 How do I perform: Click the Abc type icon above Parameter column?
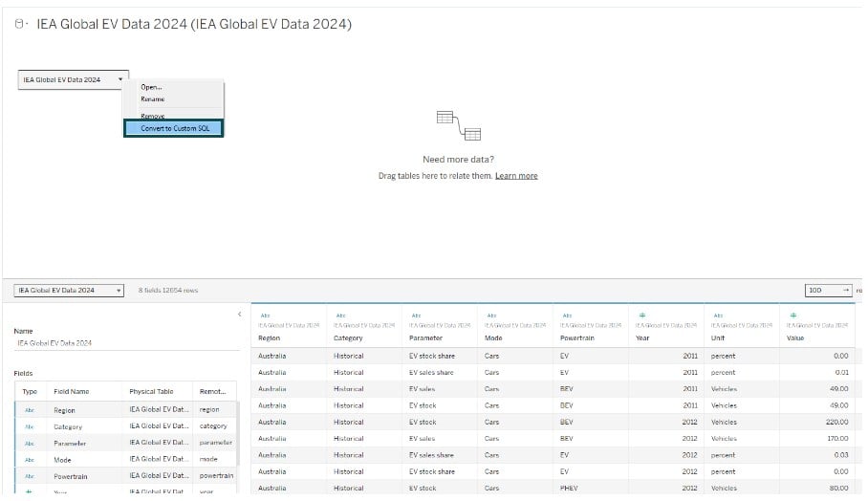[416, 316]
